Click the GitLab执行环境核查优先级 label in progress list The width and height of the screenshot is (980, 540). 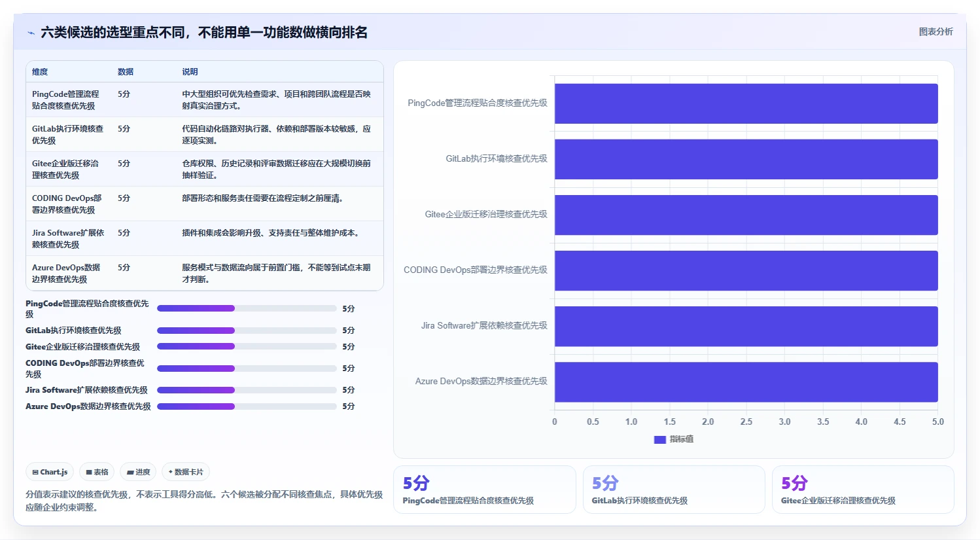pyautogui.click(x=73, y=331)
